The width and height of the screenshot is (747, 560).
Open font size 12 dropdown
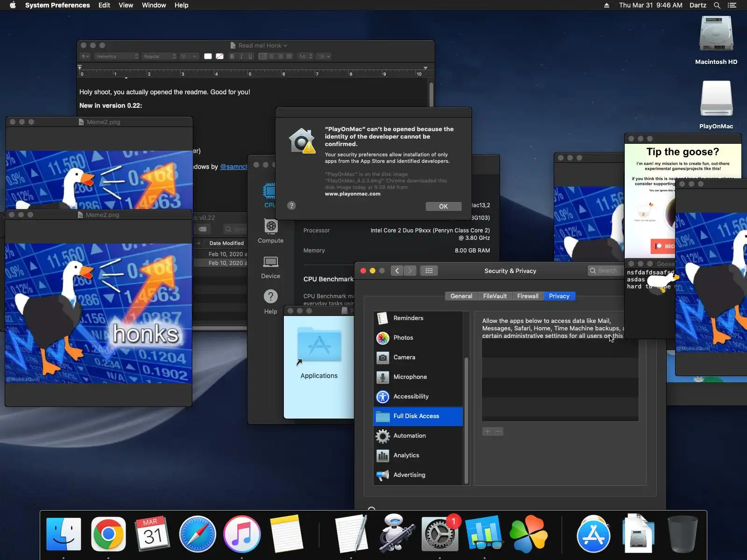[x=189, y=56]
